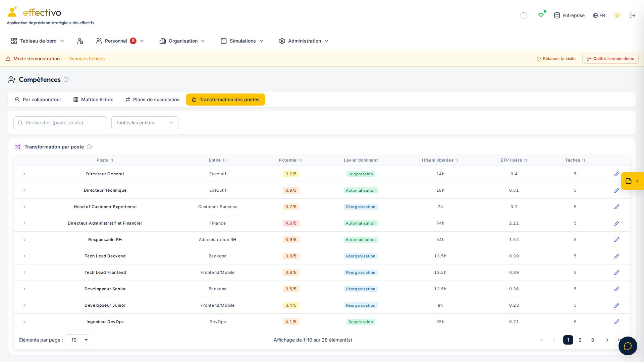Image resolution: width=644 pixels, height=362 pixels.
Task: Show info for Transformation par poste
Action: point(89,147)
